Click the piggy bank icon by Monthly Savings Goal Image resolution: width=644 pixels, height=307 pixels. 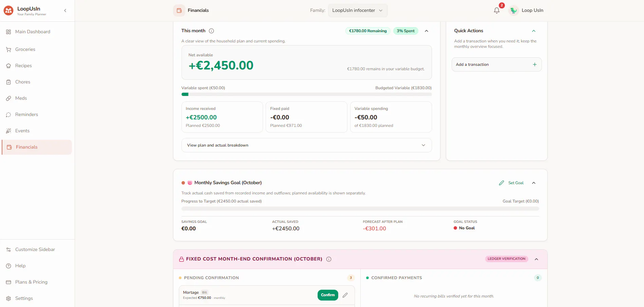[x=190, y=183]
